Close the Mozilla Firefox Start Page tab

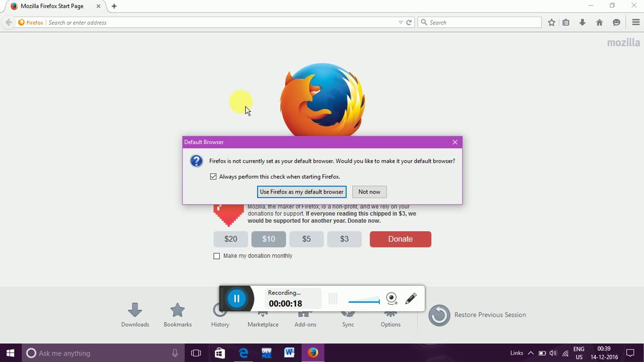point(99,6)
